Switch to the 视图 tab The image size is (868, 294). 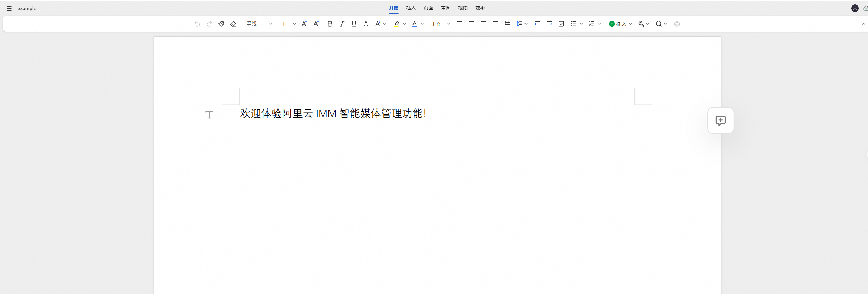tap(463, 8)
